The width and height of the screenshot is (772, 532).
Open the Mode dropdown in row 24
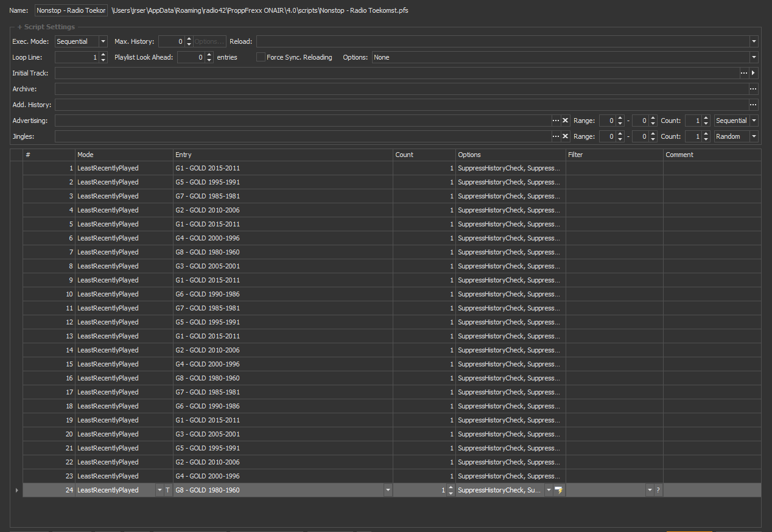160,490
